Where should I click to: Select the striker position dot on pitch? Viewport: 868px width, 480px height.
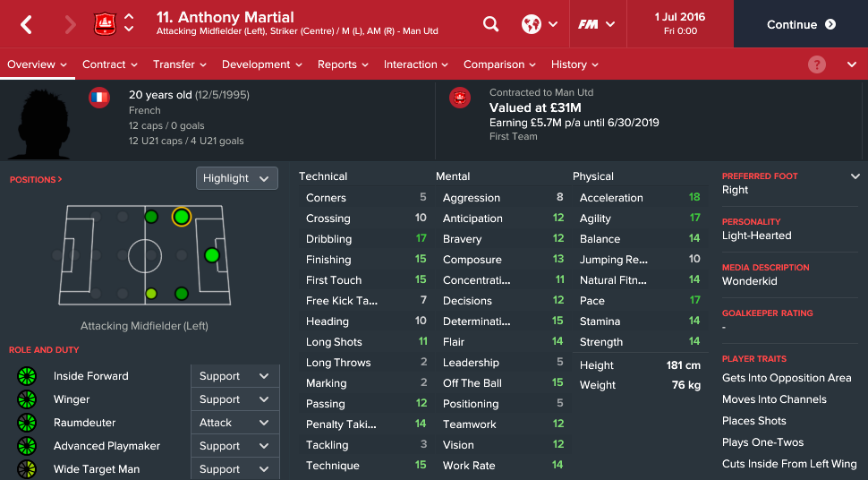pyautogui.click(x=212, y=255)
